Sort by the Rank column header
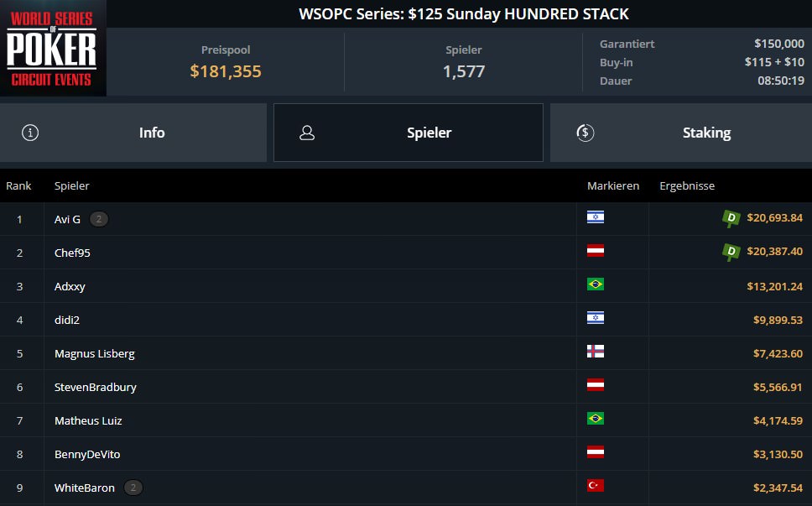 18,185
